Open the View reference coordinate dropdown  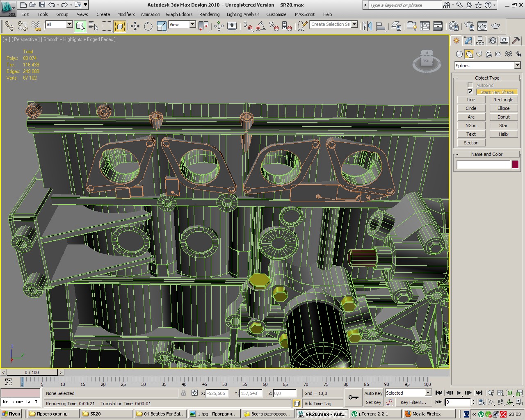[182, 25]
